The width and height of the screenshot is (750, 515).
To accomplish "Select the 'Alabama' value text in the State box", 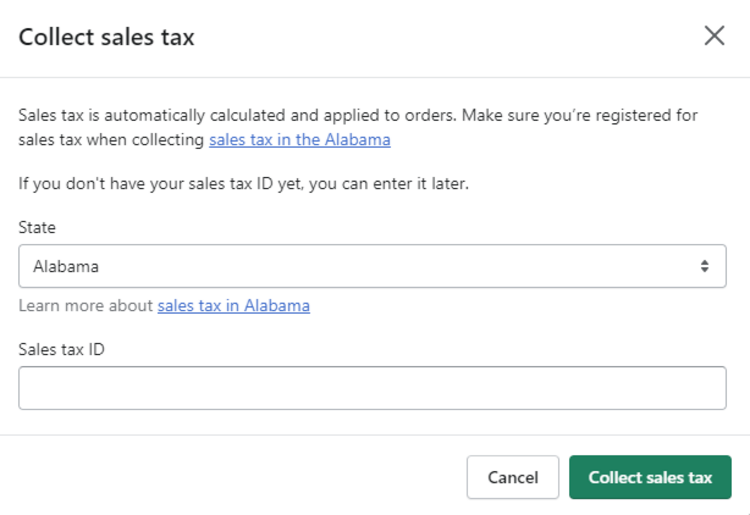I will (66, 267).
